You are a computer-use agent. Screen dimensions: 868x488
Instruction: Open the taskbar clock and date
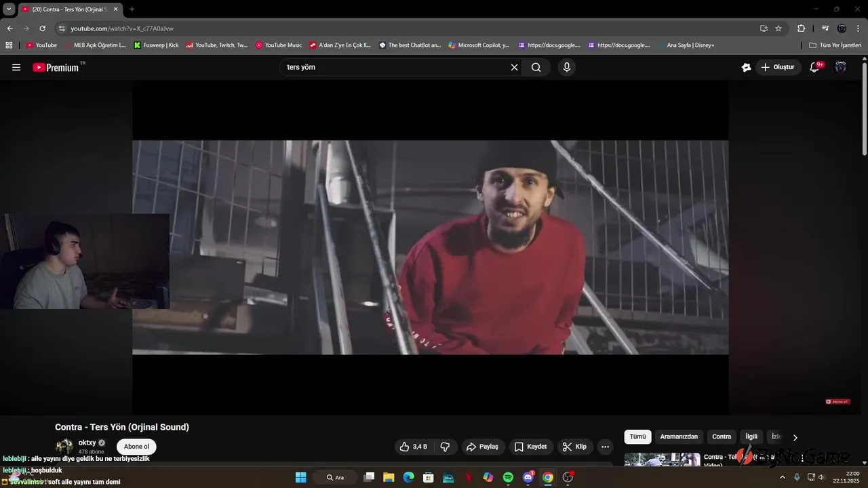point(846,477)
